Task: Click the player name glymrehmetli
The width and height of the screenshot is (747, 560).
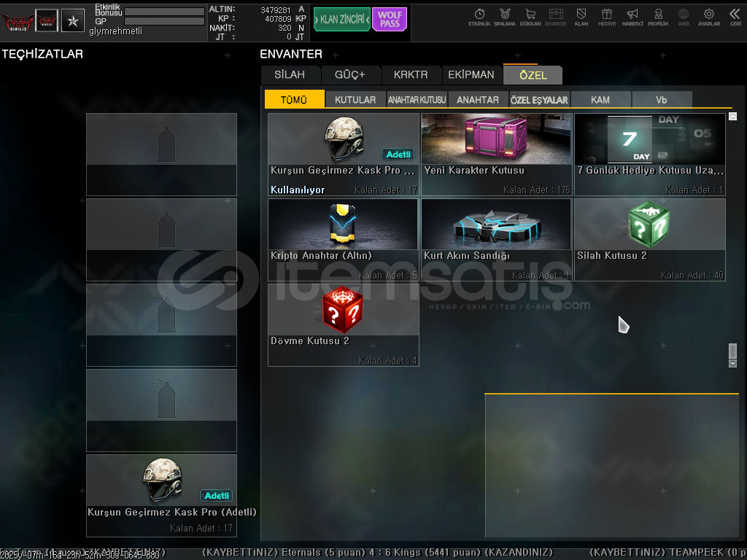Action: click(115, 31)
